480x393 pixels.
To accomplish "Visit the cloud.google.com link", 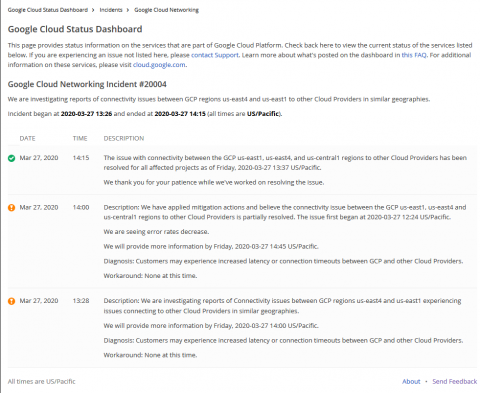I will 159,65.
